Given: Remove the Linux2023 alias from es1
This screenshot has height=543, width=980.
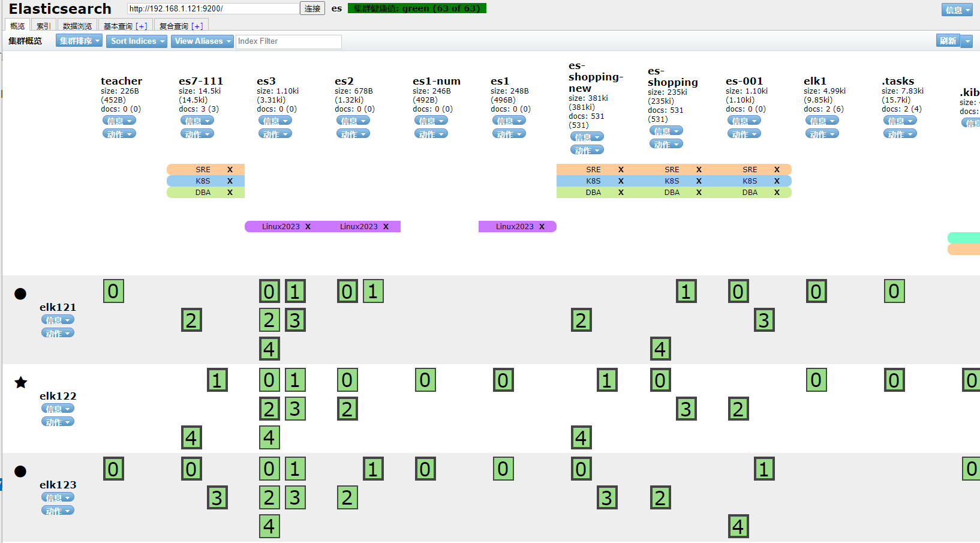Looking at the screenshot, I should coord(542,227).
